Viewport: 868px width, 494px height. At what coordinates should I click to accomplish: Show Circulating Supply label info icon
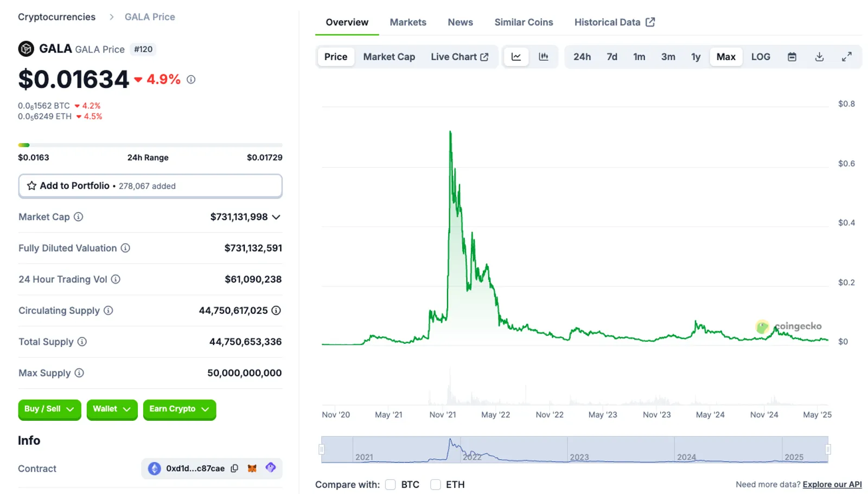click(108, 310)
